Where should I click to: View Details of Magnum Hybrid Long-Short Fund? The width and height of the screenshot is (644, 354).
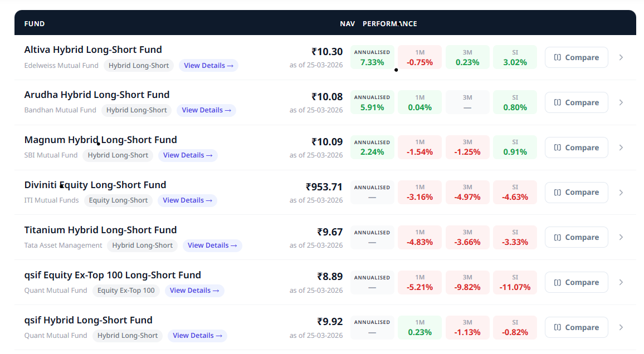coord(188,155)
